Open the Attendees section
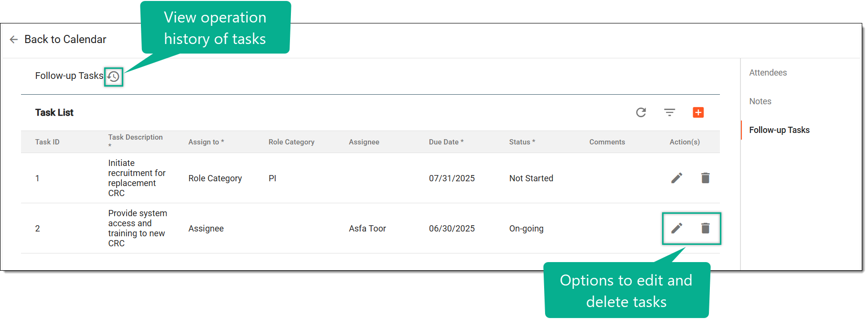The width and height of the screenshot is (868, 319). 768,73
